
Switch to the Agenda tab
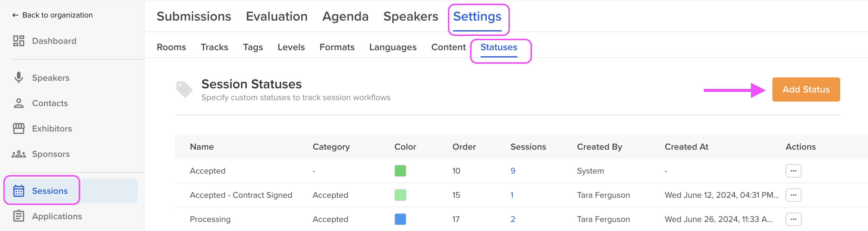click(x=345, y=17)
